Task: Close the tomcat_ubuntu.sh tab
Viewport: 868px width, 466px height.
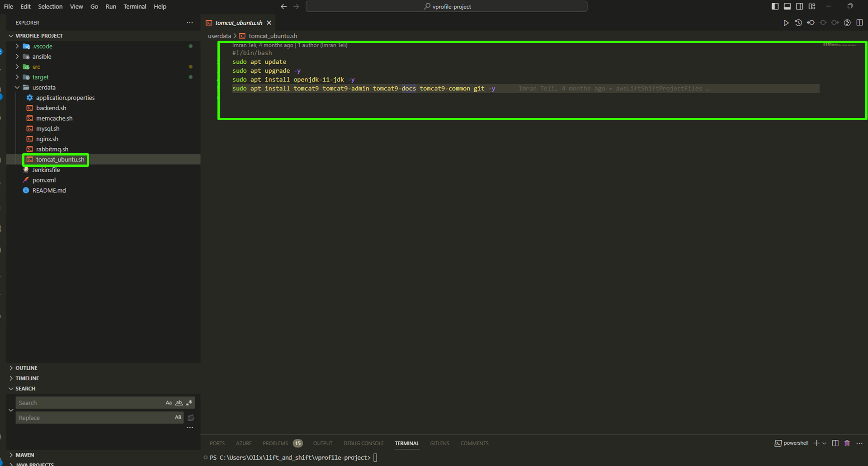Action: (x=269, y=23)
